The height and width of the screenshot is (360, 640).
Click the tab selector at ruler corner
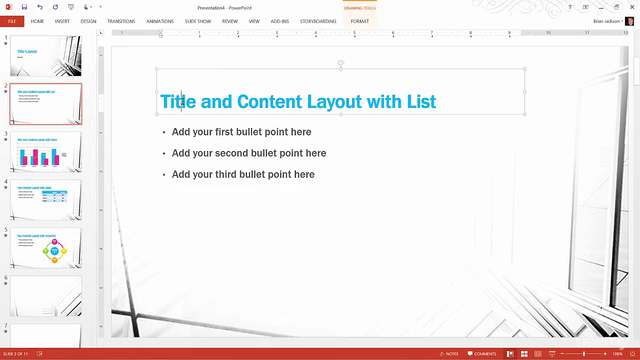[101, 33]
